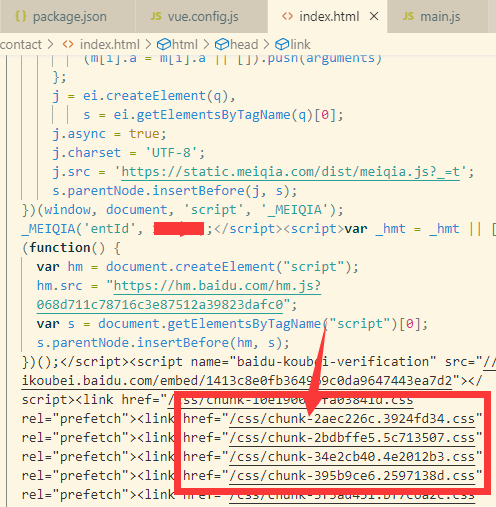Click the index.html breadcrumb file icon

click(x=68, y=44)
